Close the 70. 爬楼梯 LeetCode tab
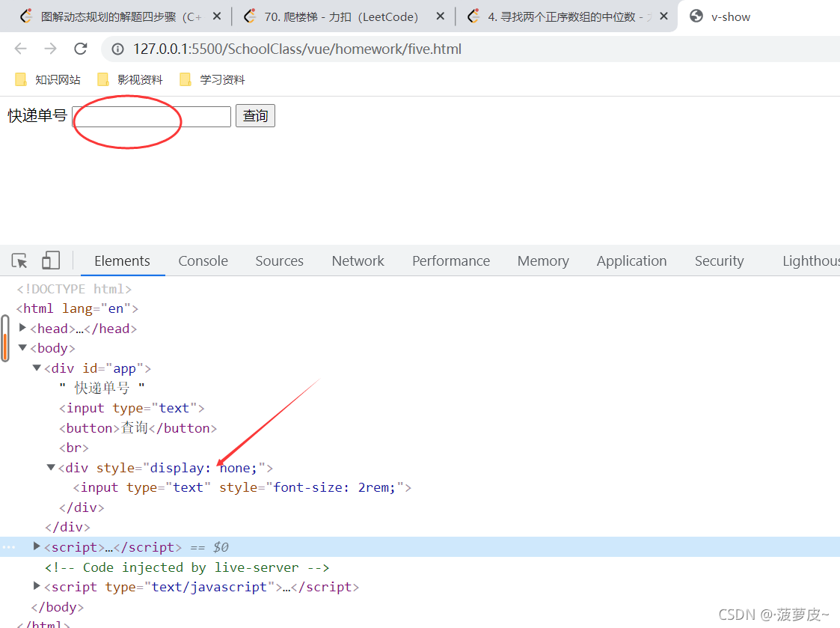The width and height of the screenshot is (840, 628). 441,16
